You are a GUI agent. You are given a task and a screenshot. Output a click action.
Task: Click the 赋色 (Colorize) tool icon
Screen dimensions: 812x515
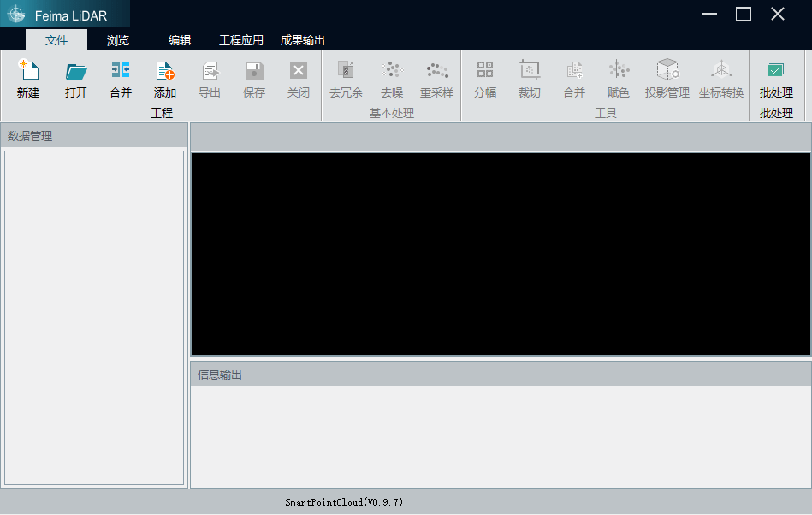(619, 70)
